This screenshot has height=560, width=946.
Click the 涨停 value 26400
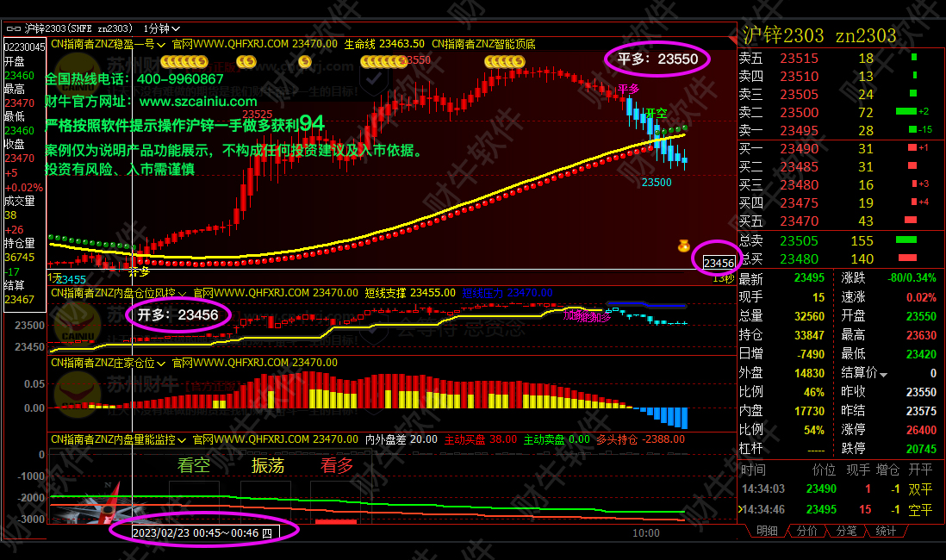[921, 430]
